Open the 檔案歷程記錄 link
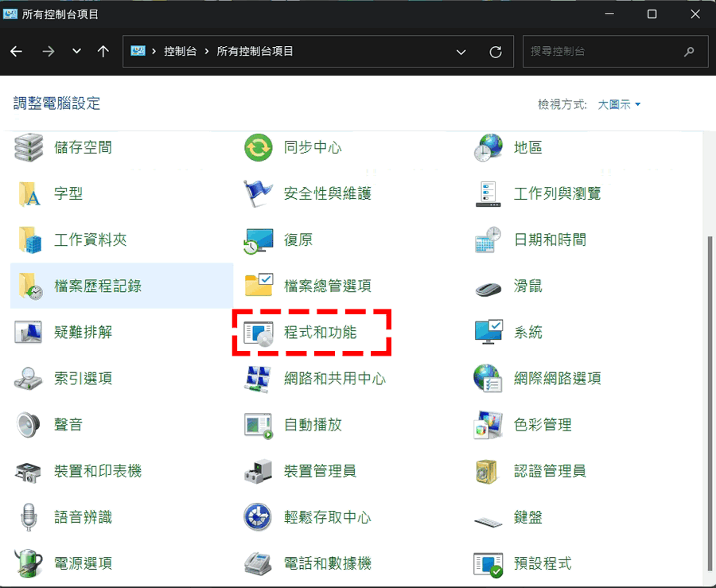 coord(98,286)
